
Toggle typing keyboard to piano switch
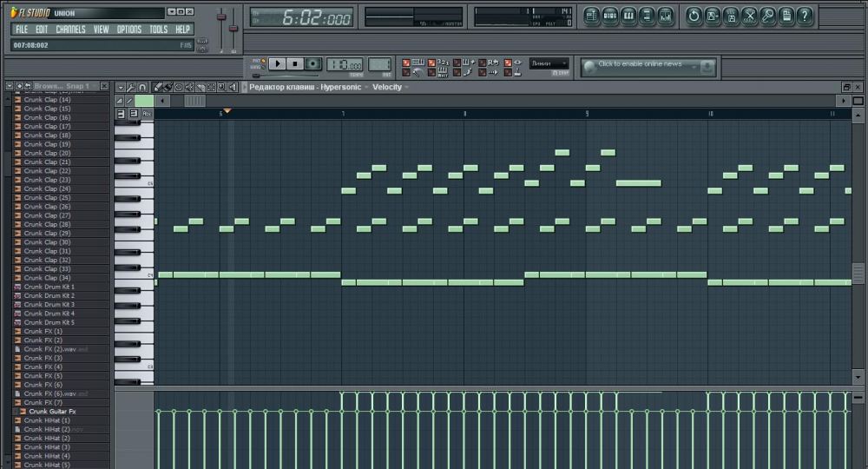point(406,63)
